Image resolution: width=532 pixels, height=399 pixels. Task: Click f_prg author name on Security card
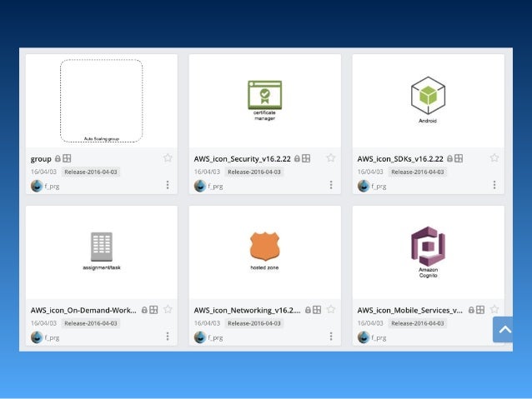tap(215, 186)
